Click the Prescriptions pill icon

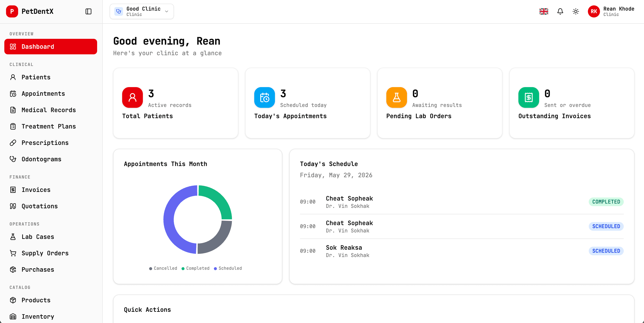13,143
